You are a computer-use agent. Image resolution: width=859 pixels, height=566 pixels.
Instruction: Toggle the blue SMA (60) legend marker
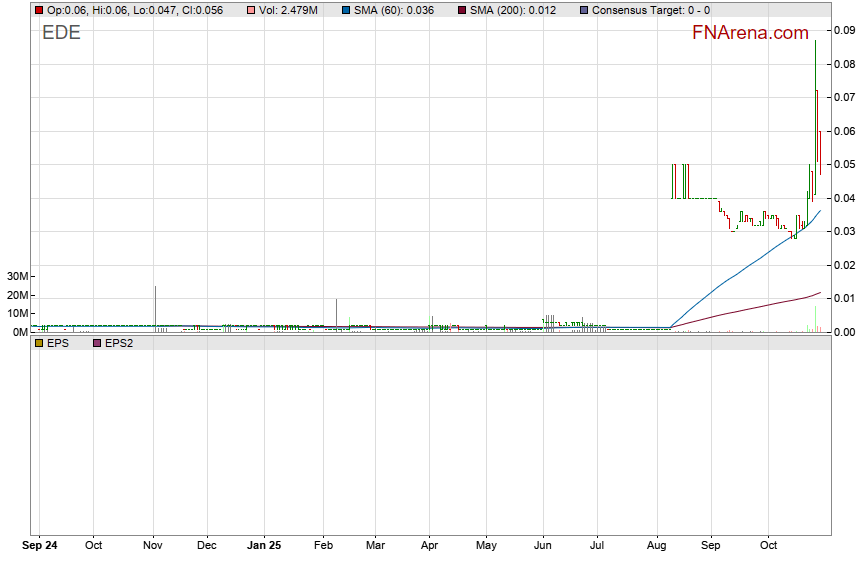coord(345,10)
